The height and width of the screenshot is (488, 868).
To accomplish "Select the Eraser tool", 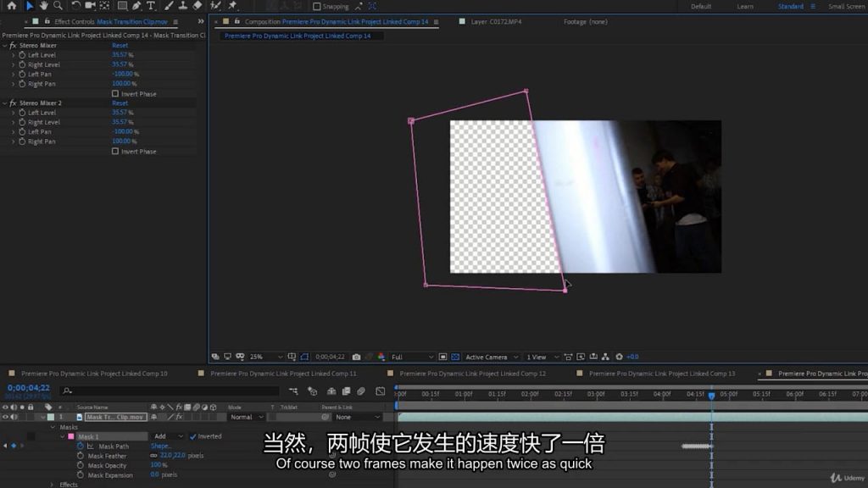I will coord(197,6).
